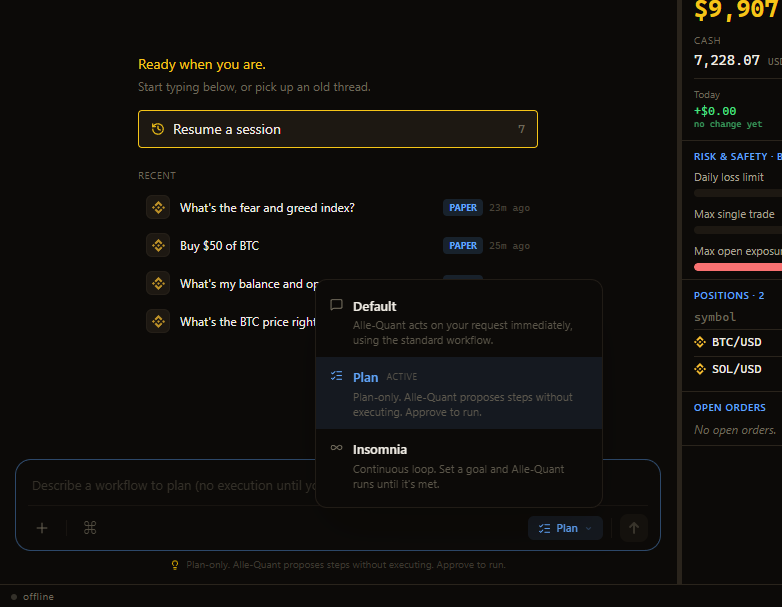This screenshot has width=782, height=607.
Task: Click the offline status indicator
Action: (x=32, y=597)
